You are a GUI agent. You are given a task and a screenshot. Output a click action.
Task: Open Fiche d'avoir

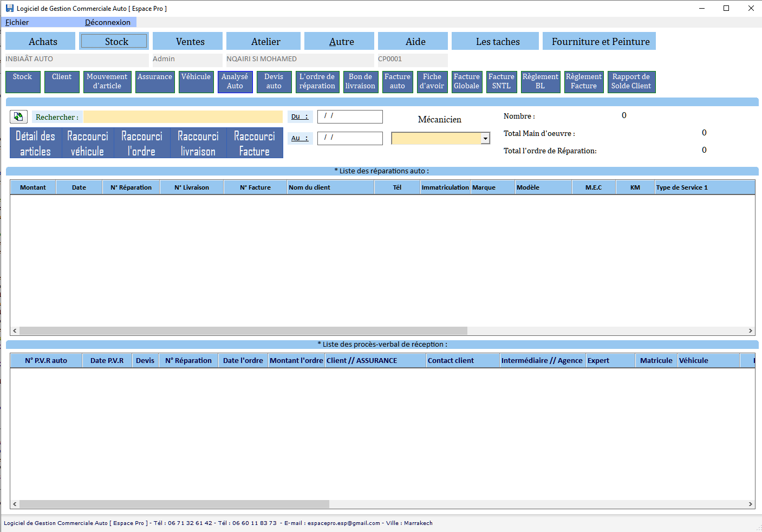click(432, 82)
